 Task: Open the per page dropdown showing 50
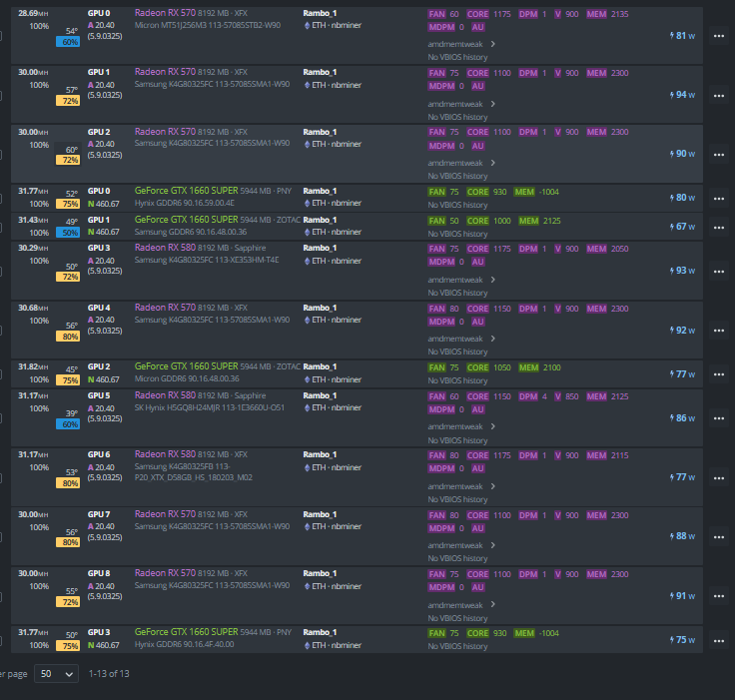tap(56, 674)
